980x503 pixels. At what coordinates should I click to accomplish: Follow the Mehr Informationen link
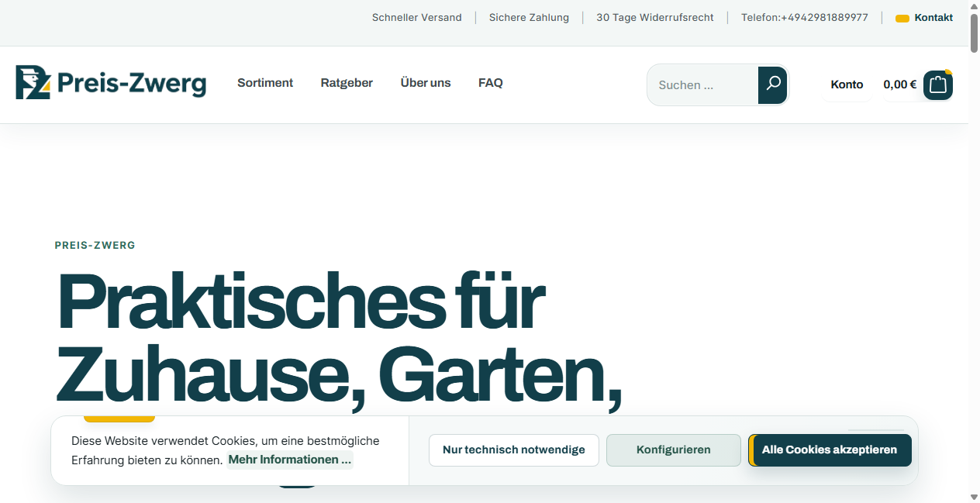coord(290,460)
